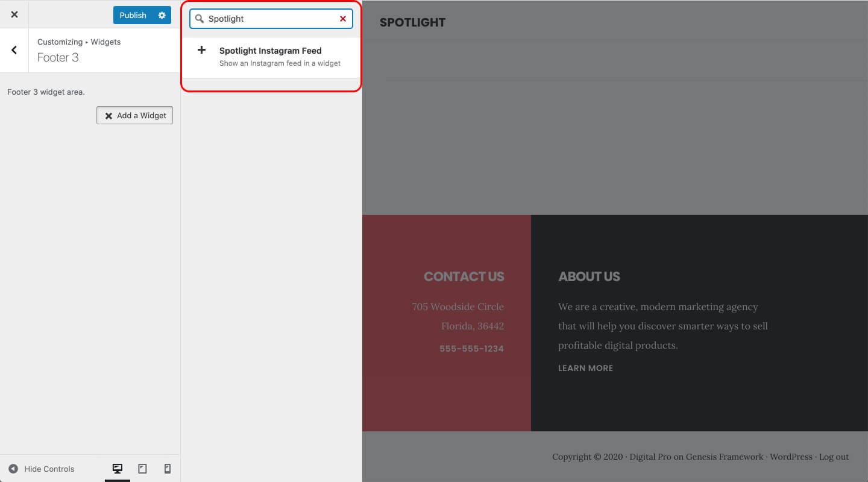This screenshot has height=482, width=868.
Task: Open the WordPress footer link
Action: [x=791, y=457]
